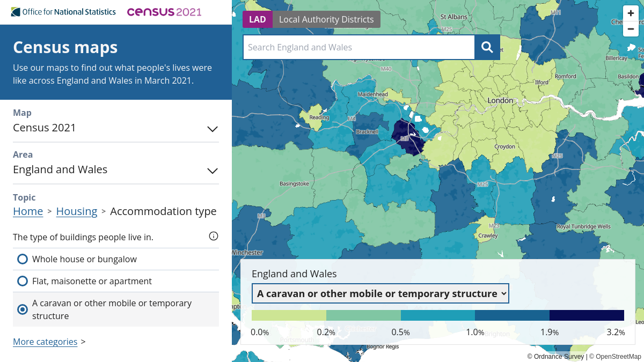Select Flat, maisonette or apartment option
The width and height of the screenshot is (644, 362).
tap(116, 281)
